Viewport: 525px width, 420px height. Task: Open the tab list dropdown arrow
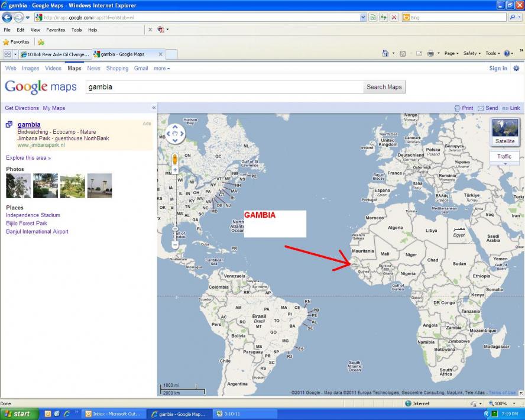click(x=15, y=54)
